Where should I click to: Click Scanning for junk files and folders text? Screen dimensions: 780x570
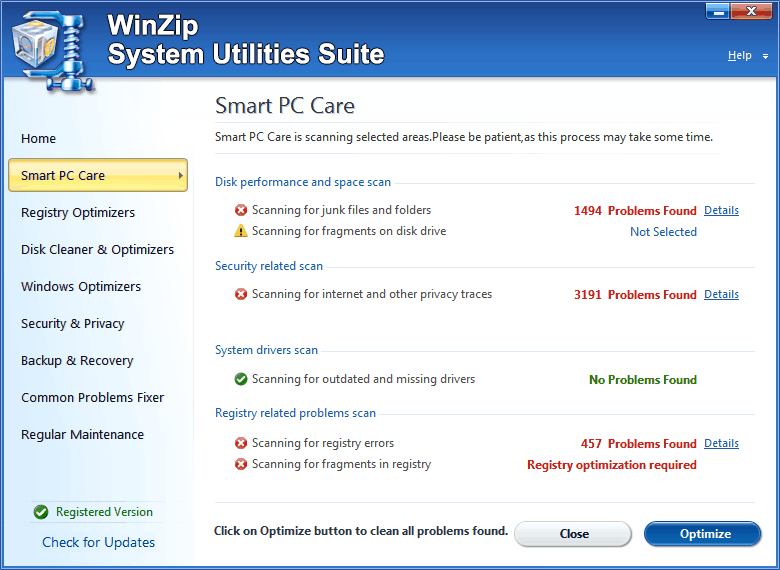pyautogui.click(x=341, y=210)
